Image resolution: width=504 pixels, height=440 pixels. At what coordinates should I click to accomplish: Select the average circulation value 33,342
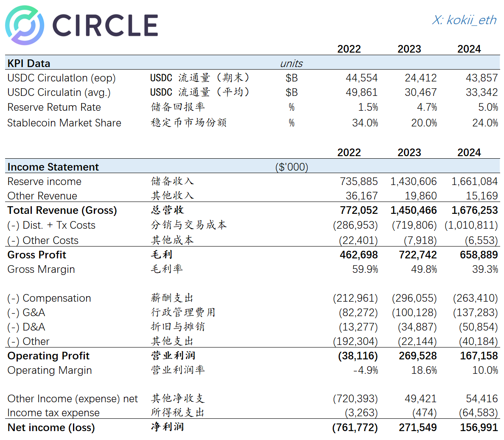(482, 92)
